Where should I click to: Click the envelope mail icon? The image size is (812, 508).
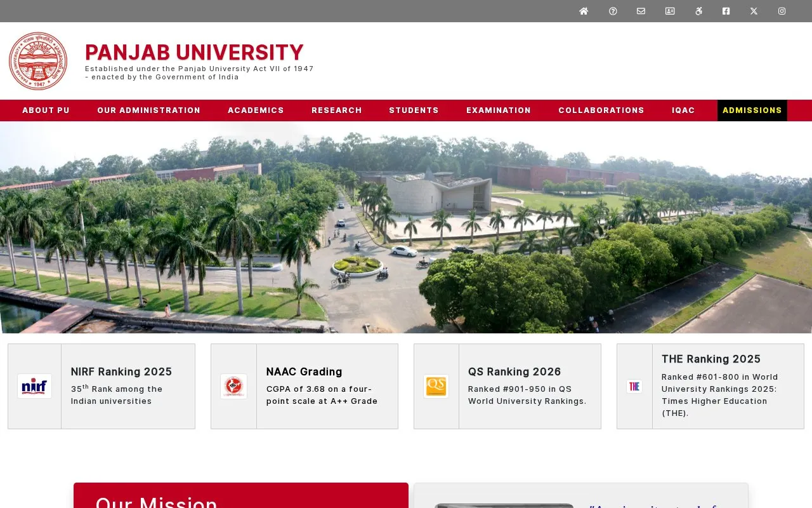641,11
